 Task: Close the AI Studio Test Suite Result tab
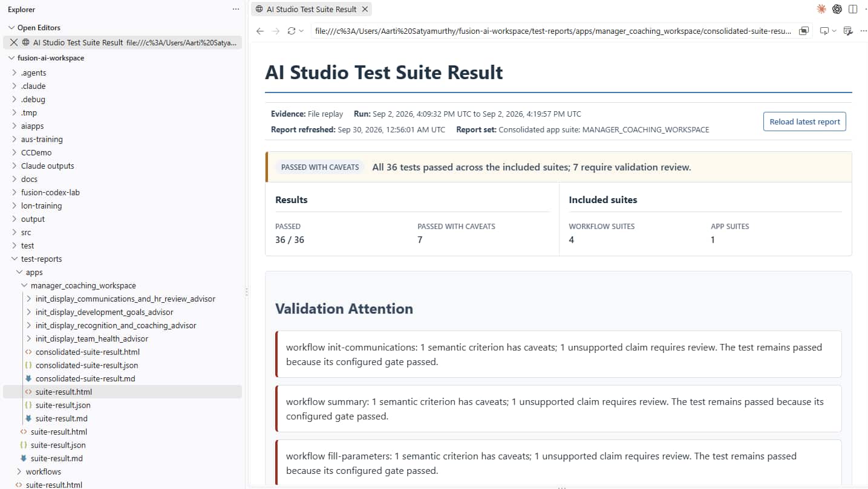coord(364,9)
